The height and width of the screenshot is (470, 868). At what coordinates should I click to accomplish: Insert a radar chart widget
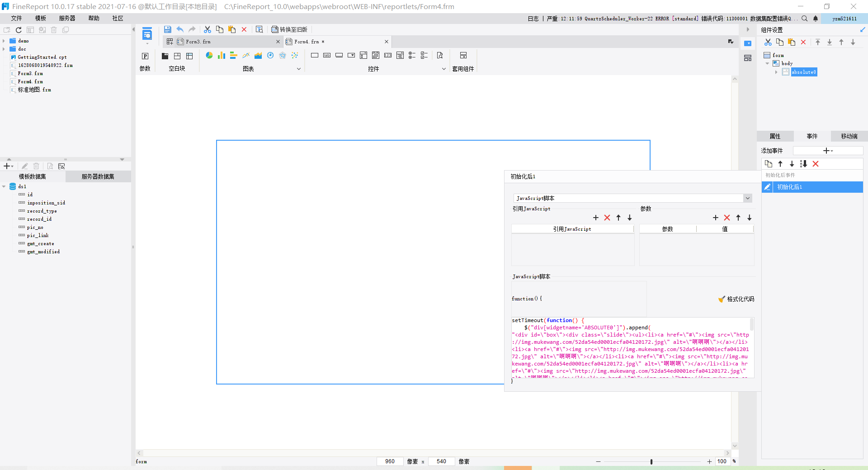pyautogui.click(x=283, y=55)
